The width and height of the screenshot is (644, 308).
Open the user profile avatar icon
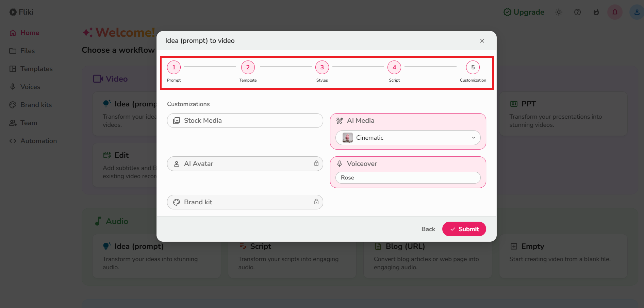tap(636, 12)
